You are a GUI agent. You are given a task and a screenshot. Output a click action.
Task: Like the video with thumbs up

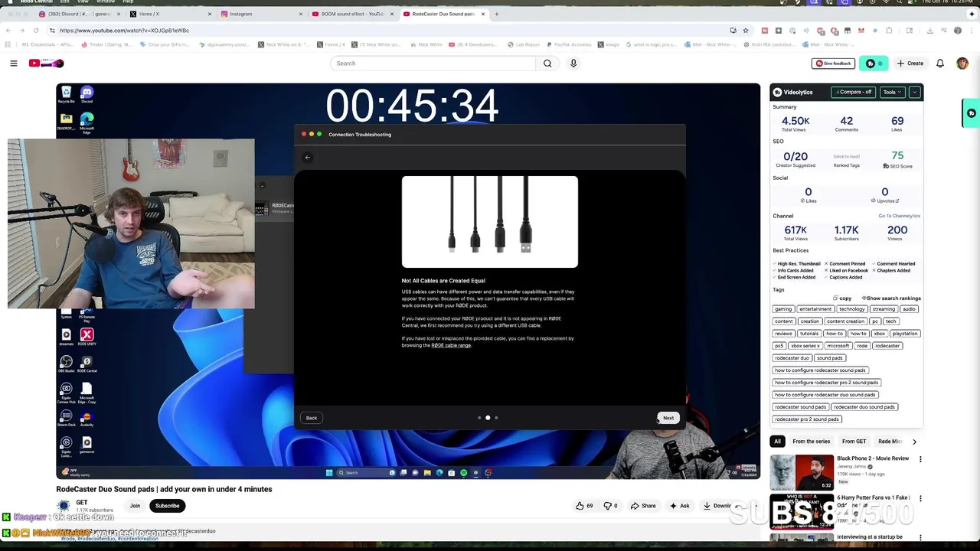585,505
